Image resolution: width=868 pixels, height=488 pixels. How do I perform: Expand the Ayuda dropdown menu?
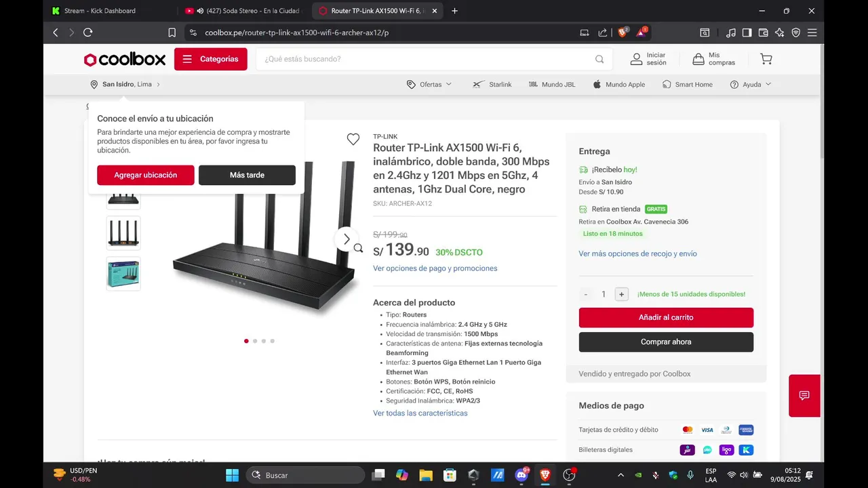point(751,85)
